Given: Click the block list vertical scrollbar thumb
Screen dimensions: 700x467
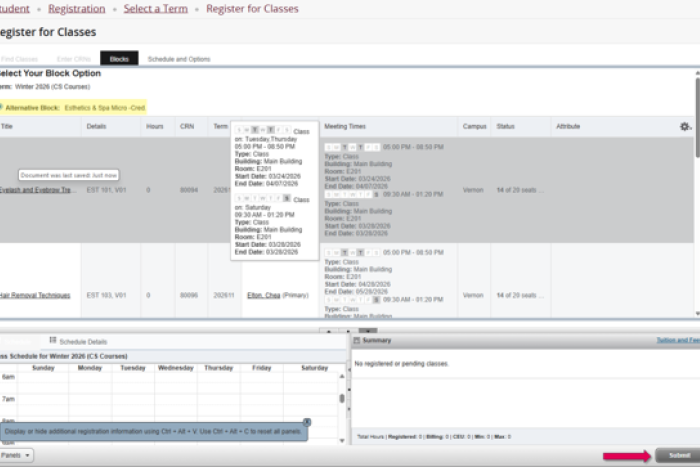Looking at the screenshot, I should click(x=697, y=117).
